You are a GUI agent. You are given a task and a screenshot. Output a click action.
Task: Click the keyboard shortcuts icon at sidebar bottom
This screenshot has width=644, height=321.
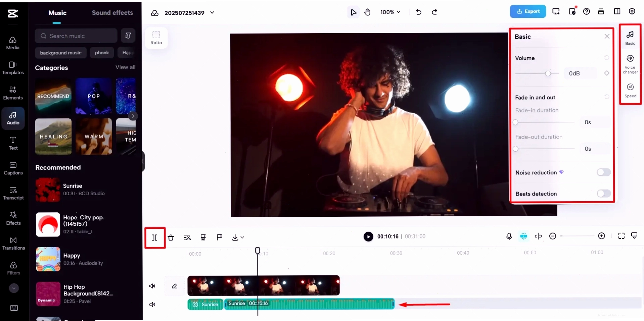pos(14,308)
